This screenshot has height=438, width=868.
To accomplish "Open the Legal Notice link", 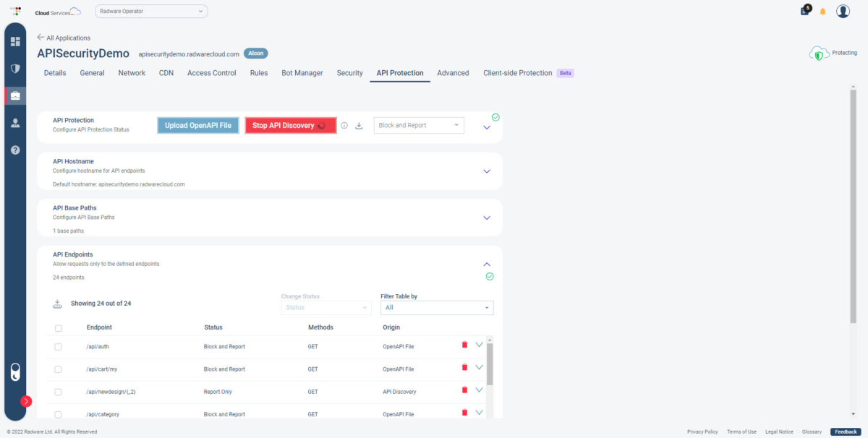I will (x=779, y=431).
